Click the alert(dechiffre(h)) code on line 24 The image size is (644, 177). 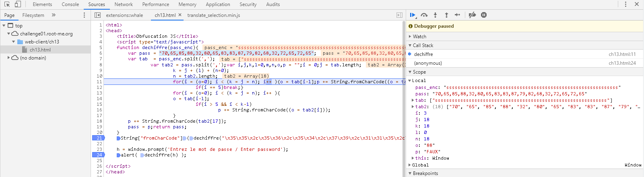[151, 155]
